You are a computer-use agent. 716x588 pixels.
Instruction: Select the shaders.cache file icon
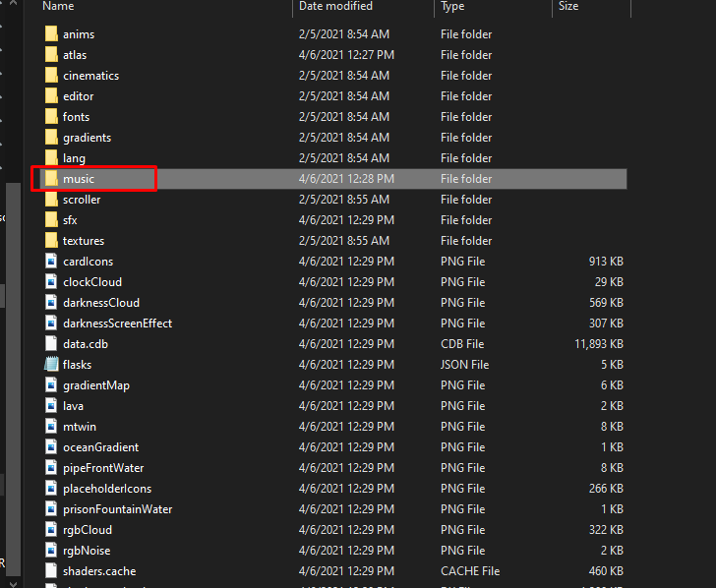[52, 571]
